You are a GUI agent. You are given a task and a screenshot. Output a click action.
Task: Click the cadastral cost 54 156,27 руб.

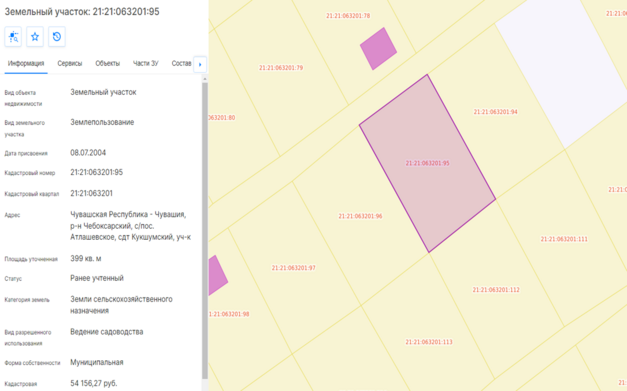(94, 383)
